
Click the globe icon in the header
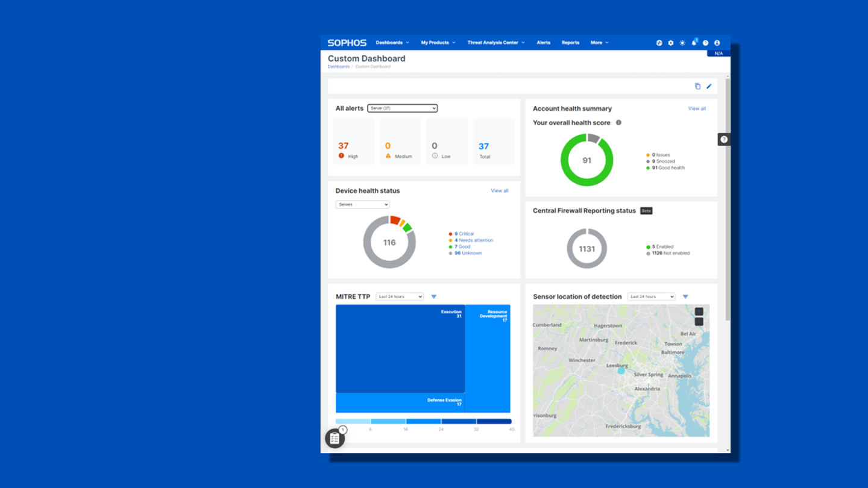[659, 43]
